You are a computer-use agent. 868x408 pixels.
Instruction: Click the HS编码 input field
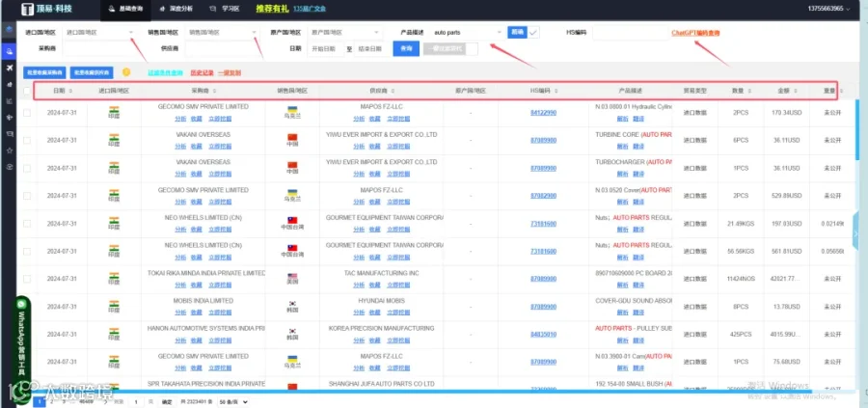pos(631,33)
